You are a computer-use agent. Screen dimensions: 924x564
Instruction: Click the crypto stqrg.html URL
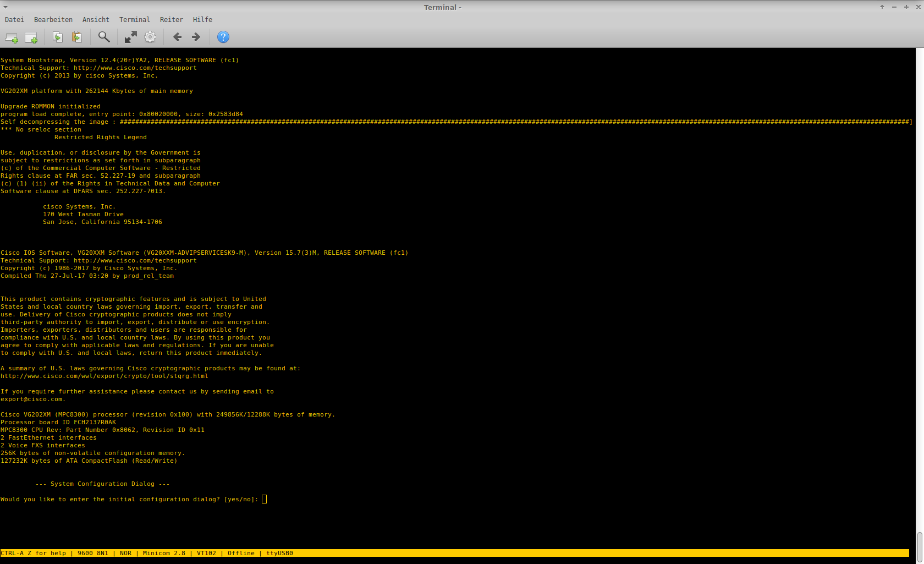coord(105,376)
